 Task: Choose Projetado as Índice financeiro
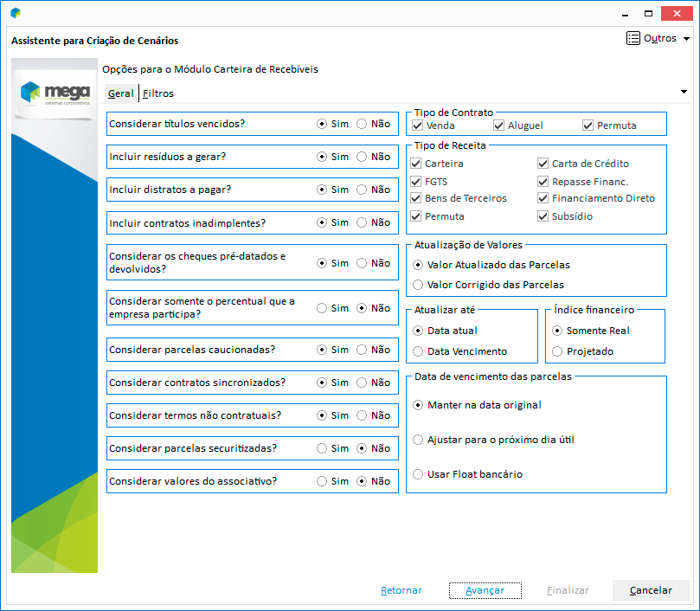pos(558,351)
